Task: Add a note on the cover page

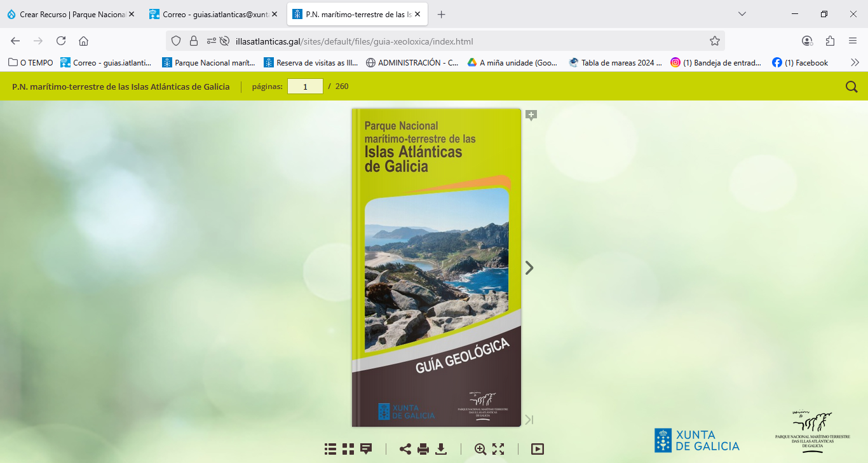Action: (x=531, y=116)
